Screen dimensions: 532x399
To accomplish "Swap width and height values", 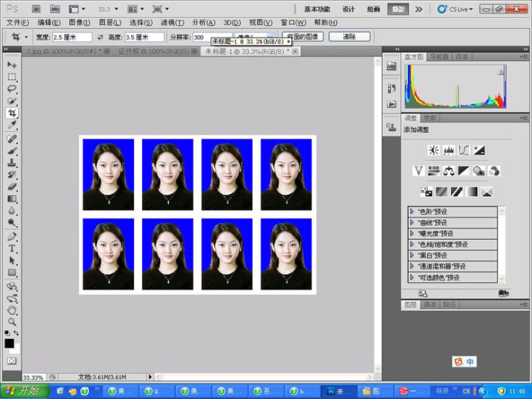I will (x=100, y=37).
